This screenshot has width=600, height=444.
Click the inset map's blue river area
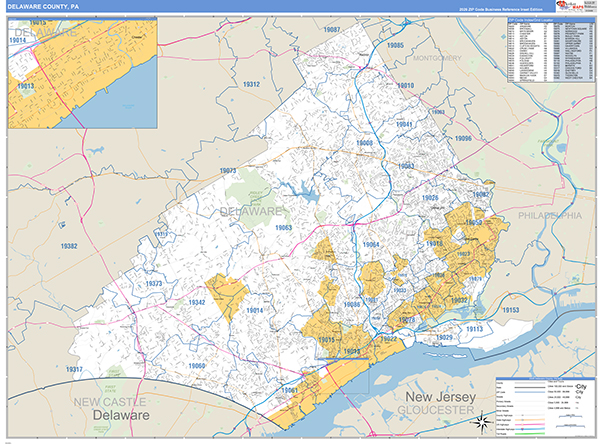[122, 101]
